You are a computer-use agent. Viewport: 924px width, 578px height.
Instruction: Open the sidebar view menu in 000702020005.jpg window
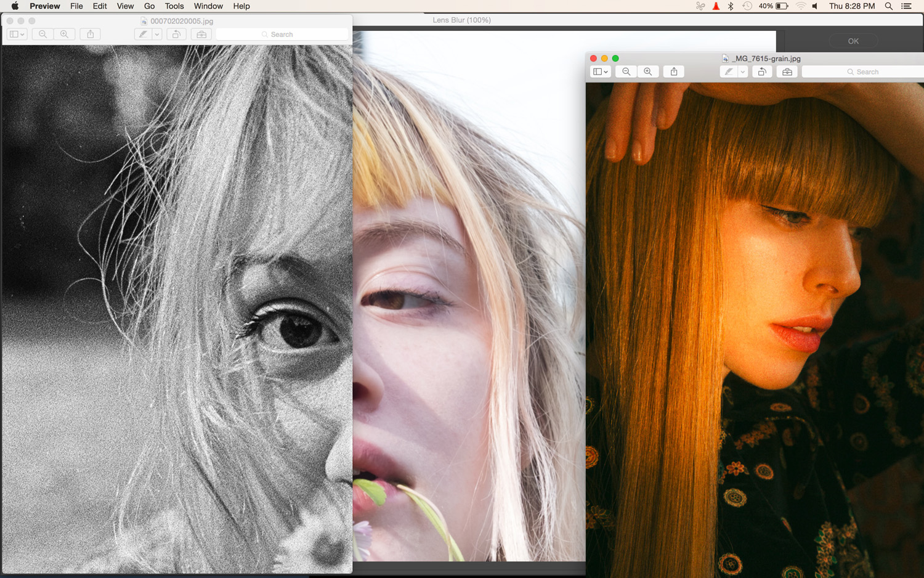point(17,35)
